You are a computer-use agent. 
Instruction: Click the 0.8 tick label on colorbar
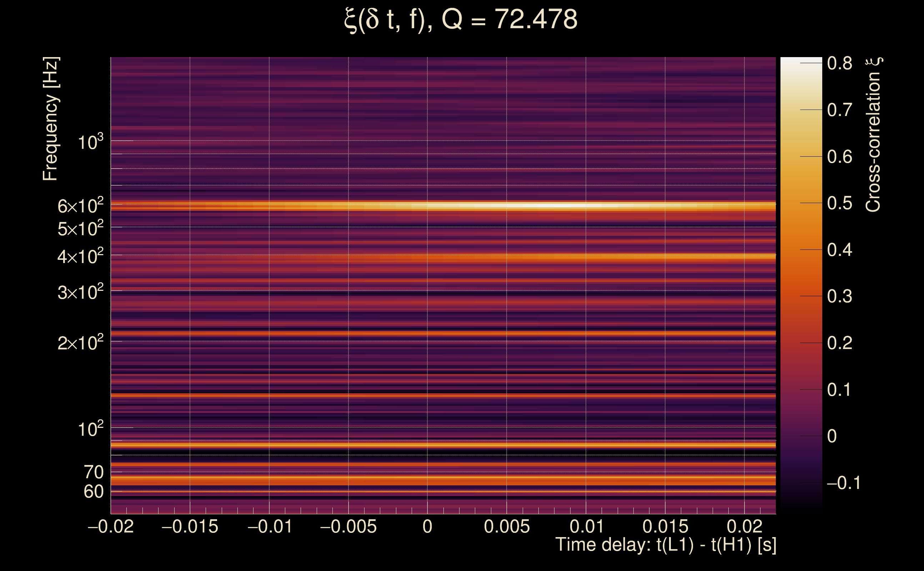pos(839,63)
